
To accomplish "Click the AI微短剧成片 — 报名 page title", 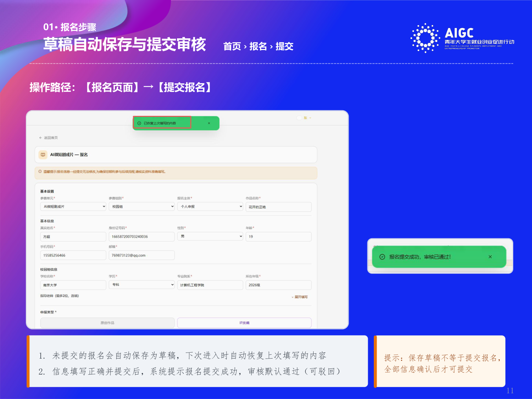I will [69, 155].
